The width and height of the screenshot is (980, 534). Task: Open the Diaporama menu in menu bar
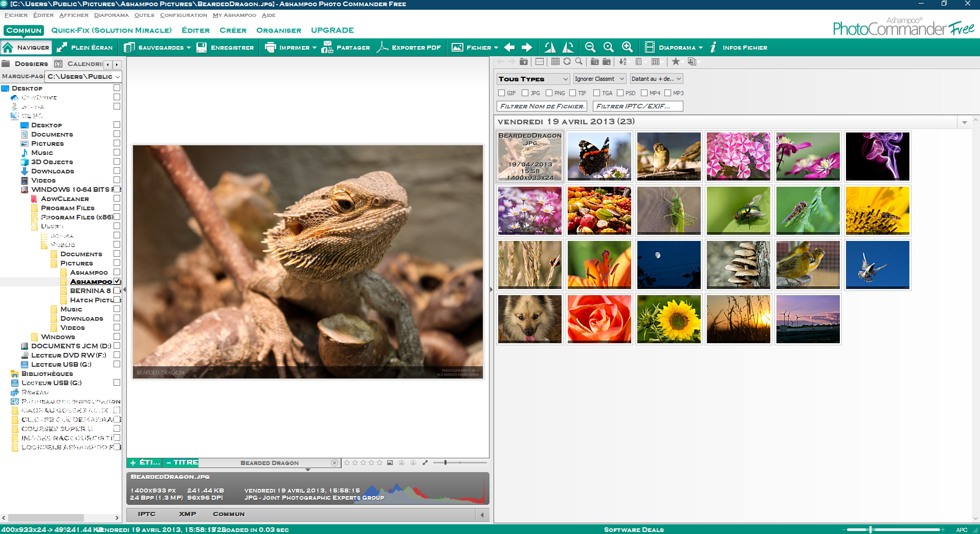point(111,15)
